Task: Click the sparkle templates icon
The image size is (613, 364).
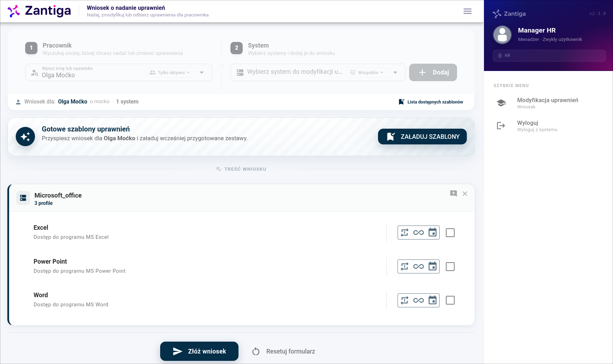Action: [25, 136]
